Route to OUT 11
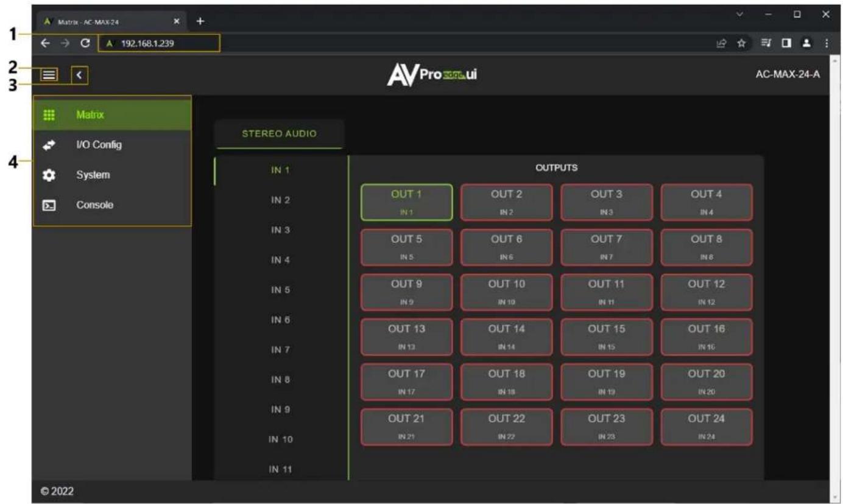The height and width of the screenshot is (504, 843). tap(607, 292)
